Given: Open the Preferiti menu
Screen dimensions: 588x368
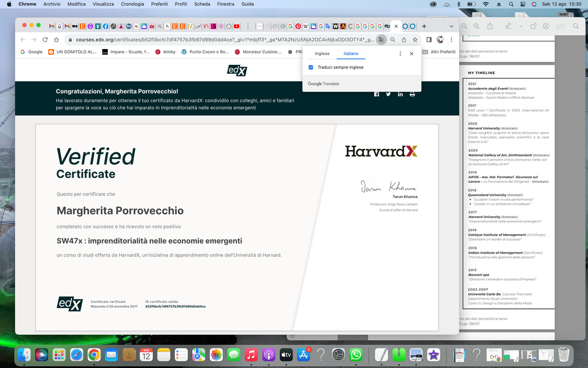Looking at the screenshot, I should 159,4.
